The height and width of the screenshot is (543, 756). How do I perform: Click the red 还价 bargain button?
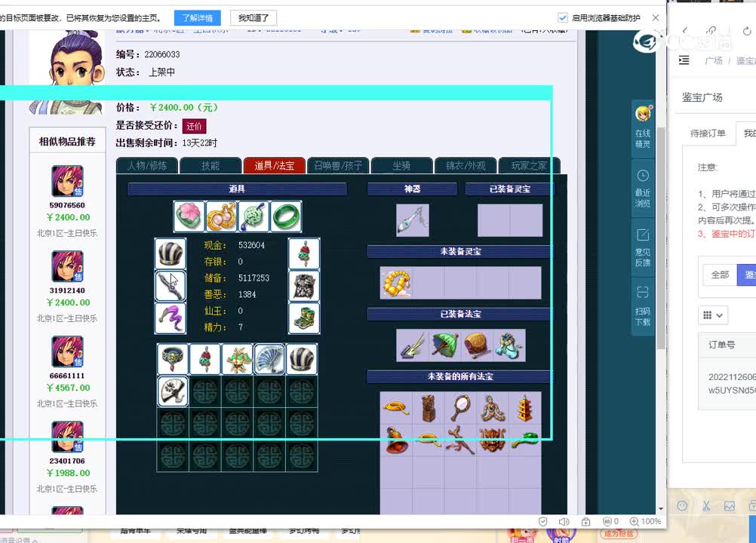tap(195, 126)
